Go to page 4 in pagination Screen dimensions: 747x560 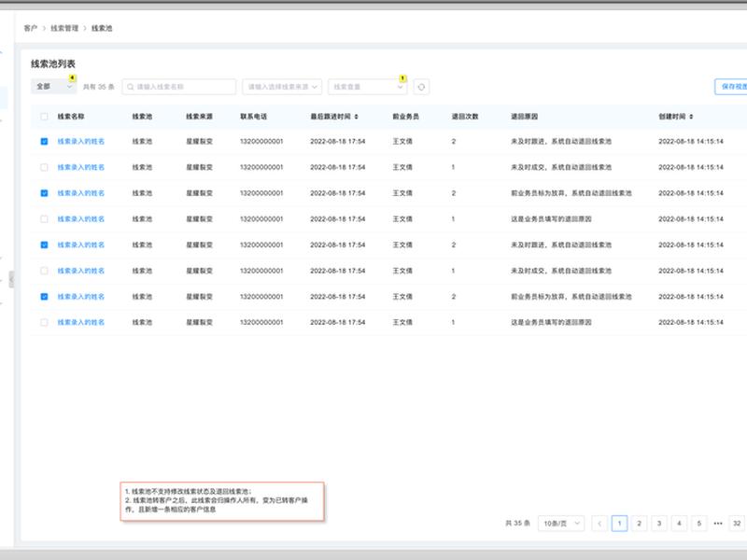(680, 524)
